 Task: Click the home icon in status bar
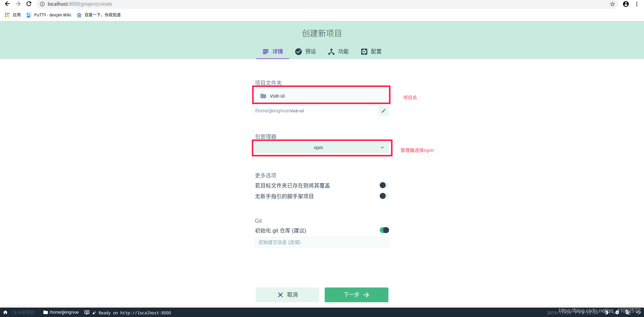tap(5, 312)
